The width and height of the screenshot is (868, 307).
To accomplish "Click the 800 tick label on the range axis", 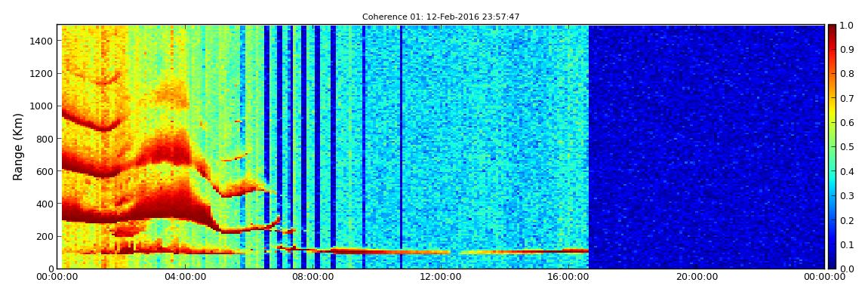I will [x=45, y=139].
